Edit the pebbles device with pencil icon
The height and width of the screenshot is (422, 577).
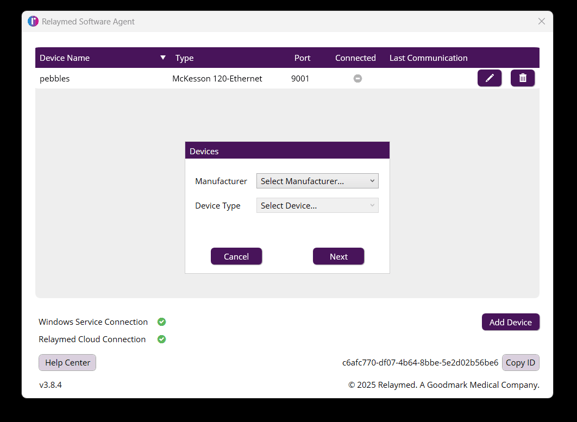489,78
